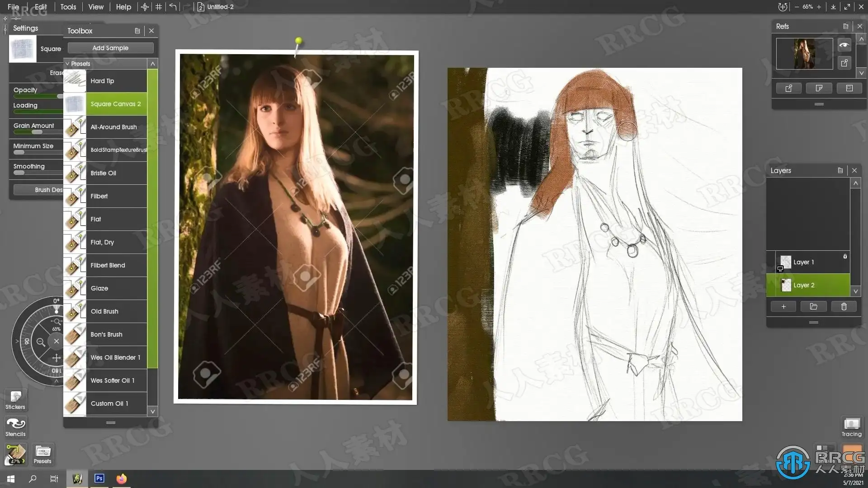This screenshot has height=488, width=868.
Task: Click the Add Sample button
Action: (110, 48)
